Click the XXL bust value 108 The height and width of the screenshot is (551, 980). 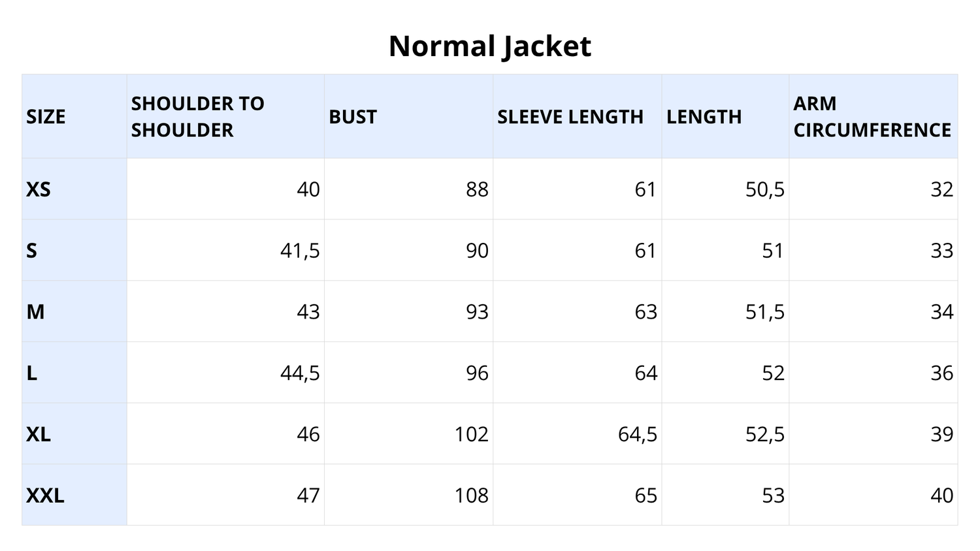click(x=471, y=496)
